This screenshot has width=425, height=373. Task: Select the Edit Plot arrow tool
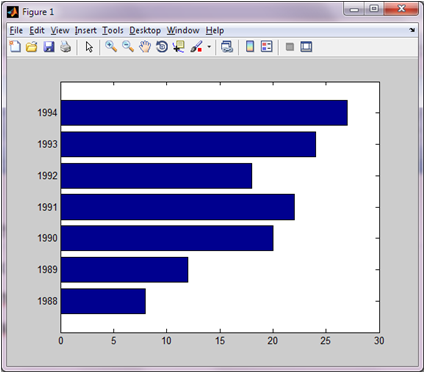click(x=89, y=47)
